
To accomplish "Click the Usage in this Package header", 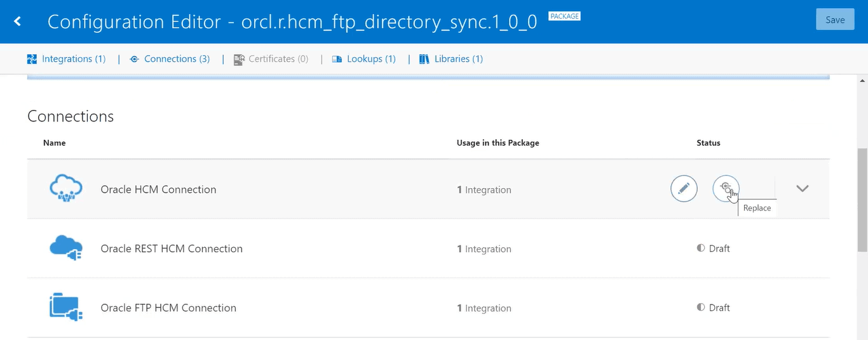I will (x=498, y=143).
